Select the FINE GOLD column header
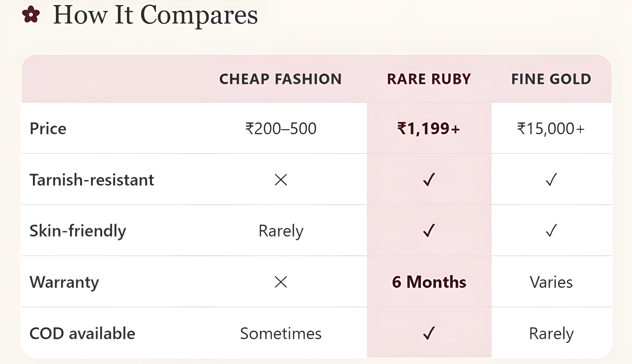 pos(551,79)
